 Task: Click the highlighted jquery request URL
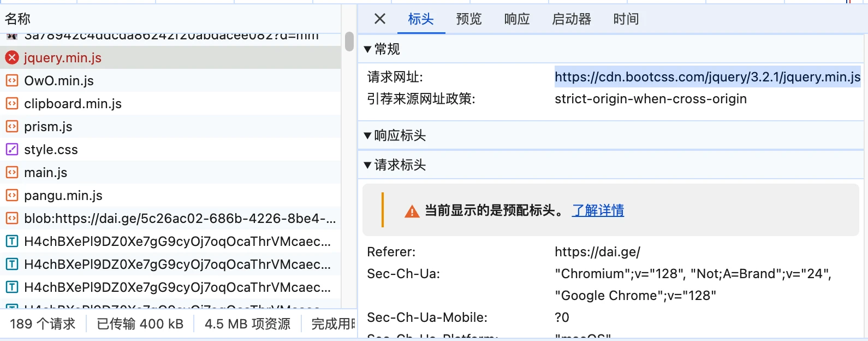point(708,77)
